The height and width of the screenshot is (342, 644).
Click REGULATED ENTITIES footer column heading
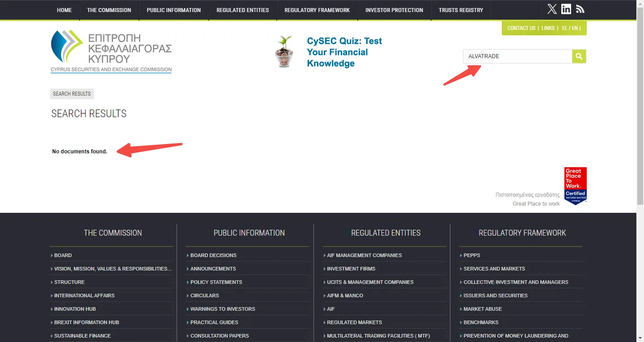(x=386, y=233)
